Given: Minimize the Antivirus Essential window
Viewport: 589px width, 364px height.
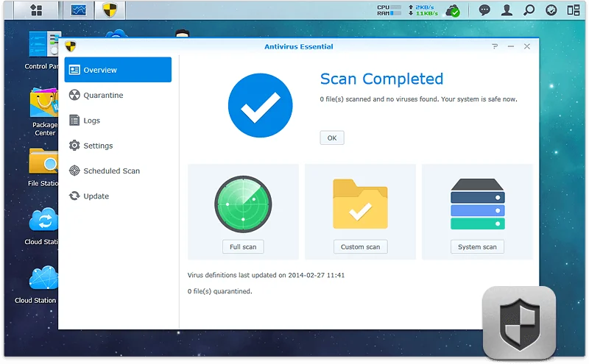Looking at the screenshot, I should click(511, 46).
